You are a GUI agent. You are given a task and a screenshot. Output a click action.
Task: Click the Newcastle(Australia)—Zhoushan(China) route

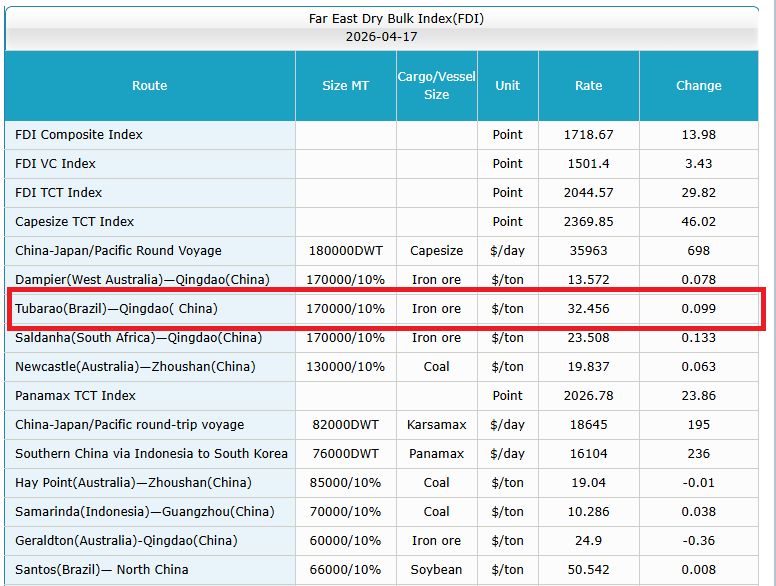pos(136,367)
